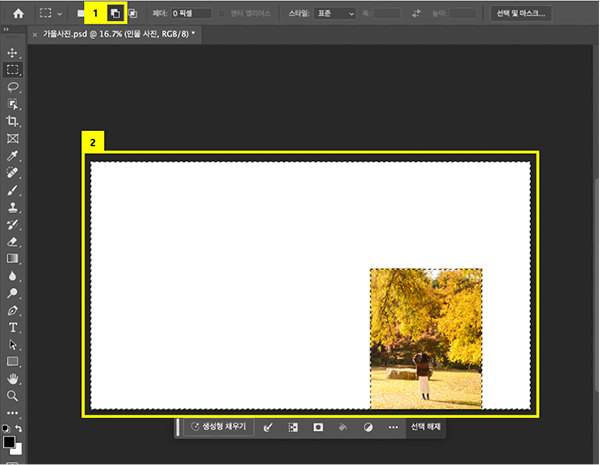Select the Pen tool
The height and width of the screenshot is (465, 600).
[12, 310]
